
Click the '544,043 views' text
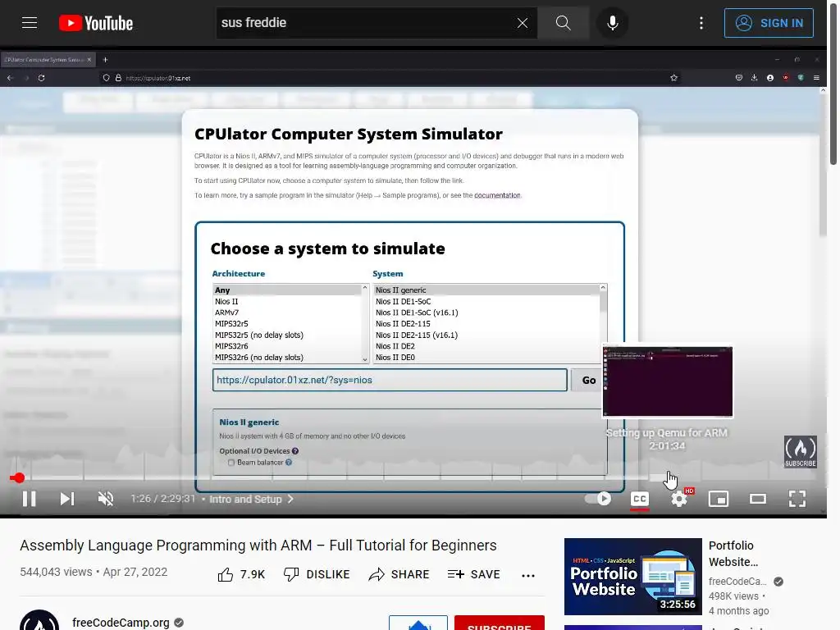56,572
